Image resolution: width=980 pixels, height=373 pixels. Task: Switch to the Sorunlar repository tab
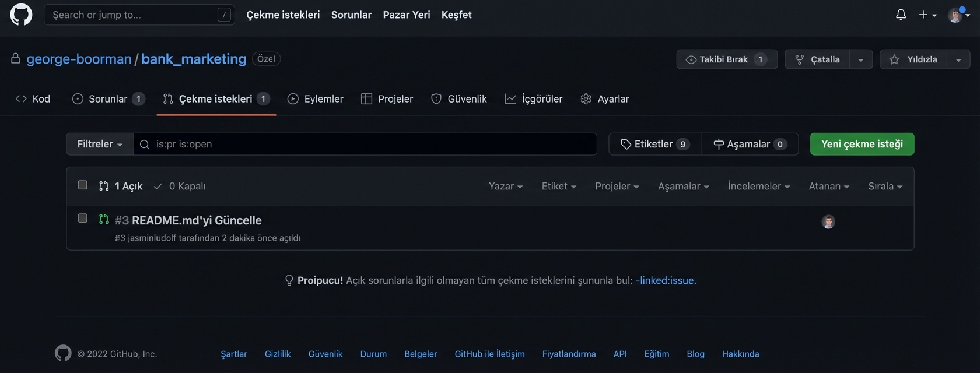coord(108,99)
